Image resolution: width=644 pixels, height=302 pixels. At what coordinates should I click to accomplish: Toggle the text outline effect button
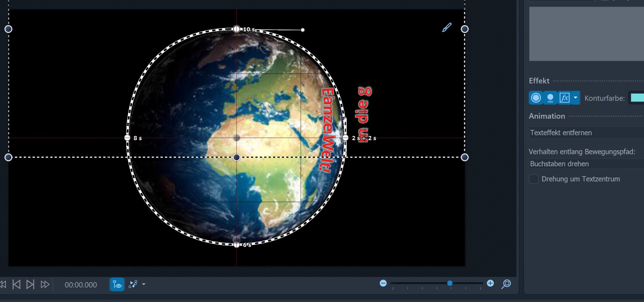pyautogui.click(x=536, y=98)
